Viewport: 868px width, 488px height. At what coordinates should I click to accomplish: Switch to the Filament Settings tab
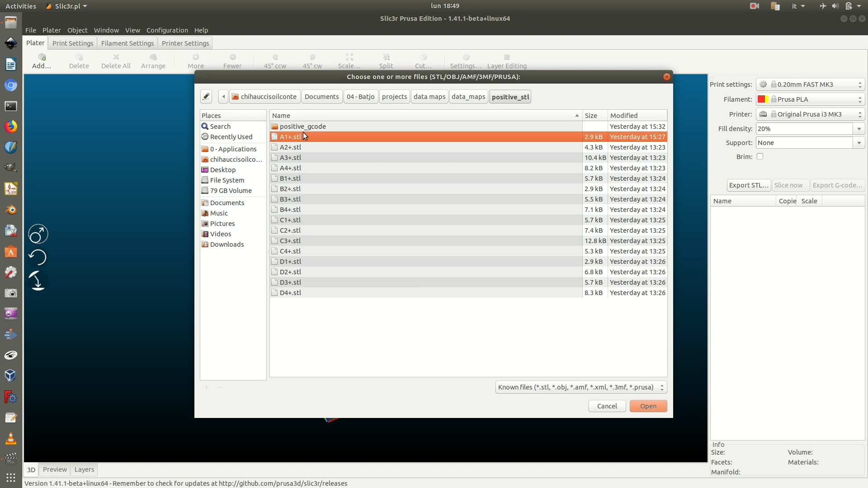point(127,43)
